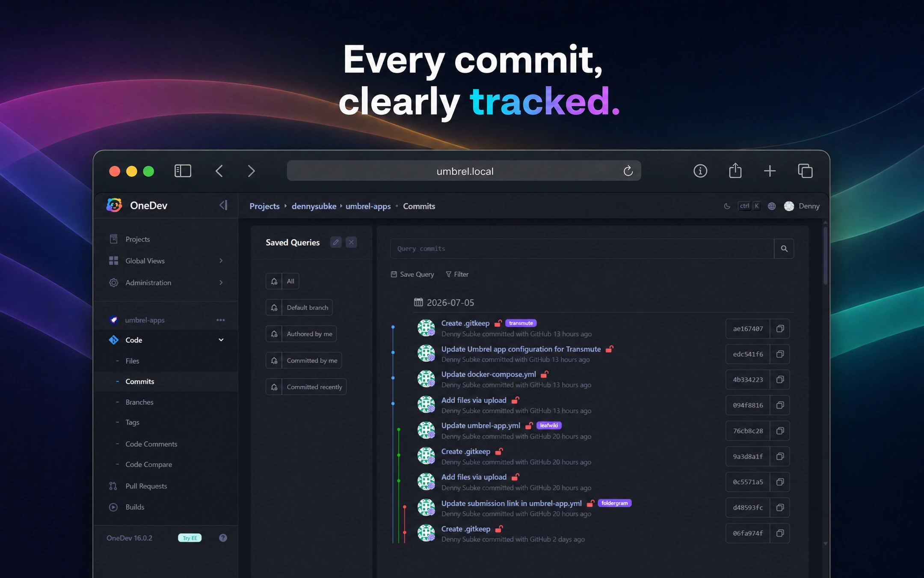Select the Committed by me query

(312, 361)
